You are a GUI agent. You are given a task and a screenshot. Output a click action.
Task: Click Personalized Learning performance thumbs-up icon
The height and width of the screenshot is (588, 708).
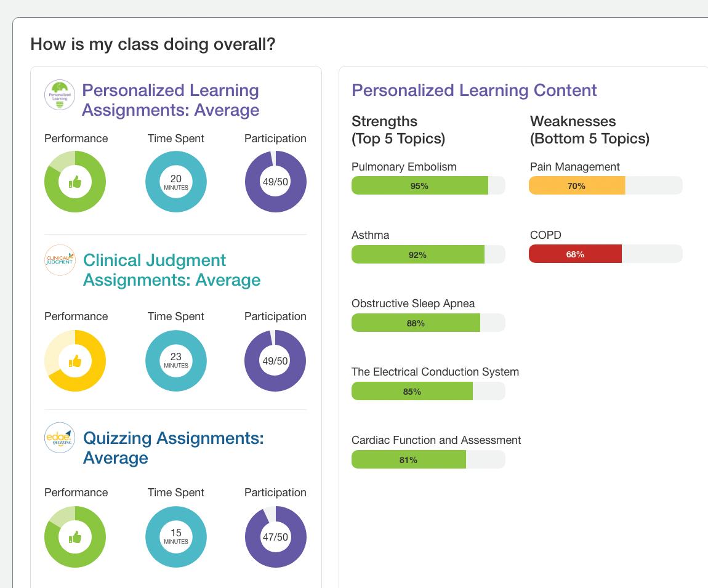(x=75, y=182)
